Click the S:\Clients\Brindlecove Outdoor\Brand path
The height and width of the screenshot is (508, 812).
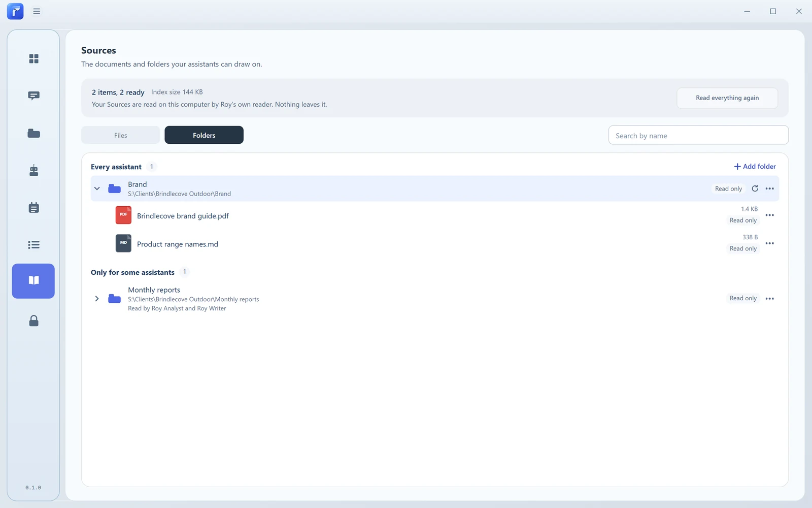click(179, 194)
